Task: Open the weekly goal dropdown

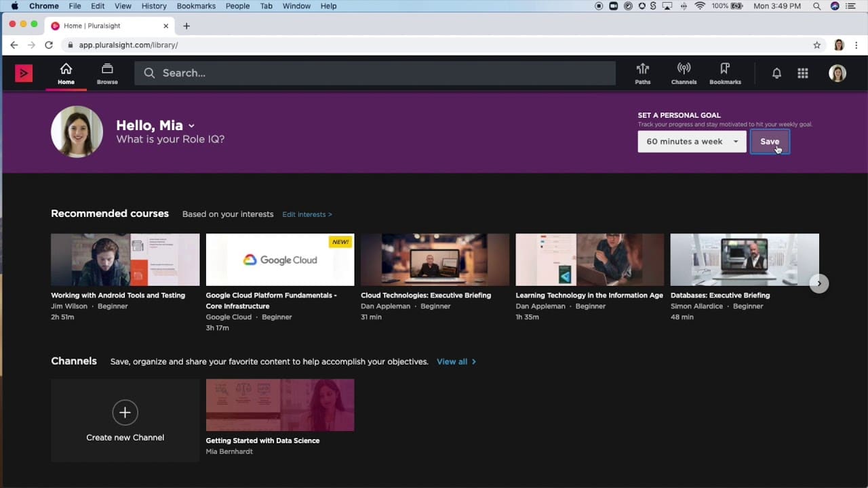Action: (x=692, y=142)
